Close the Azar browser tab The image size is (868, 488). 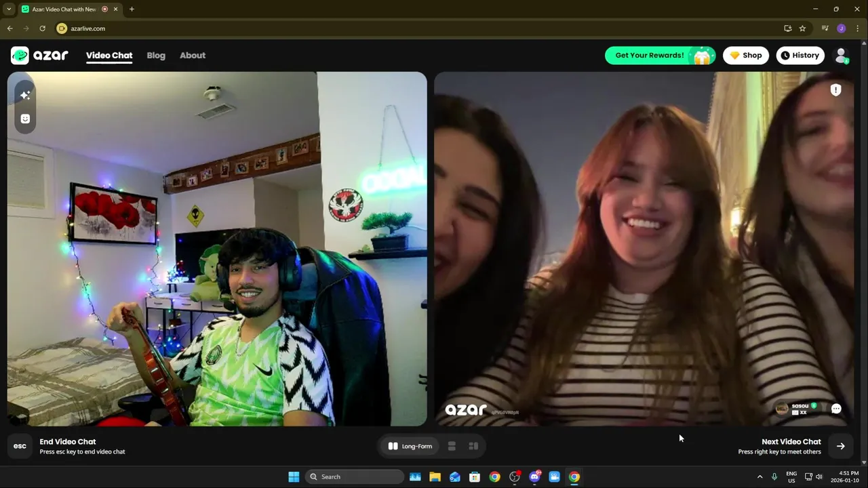(x=116, y=9)
